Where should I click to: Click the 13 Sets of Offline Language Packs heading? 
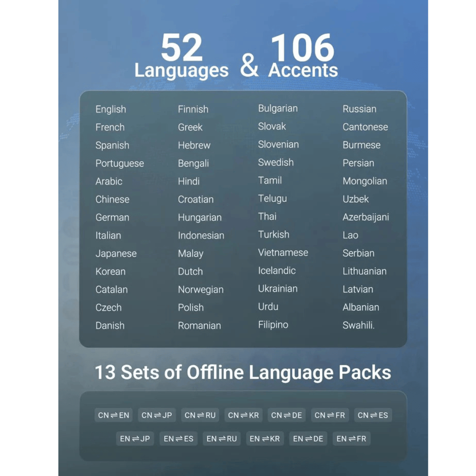[243, 373]
